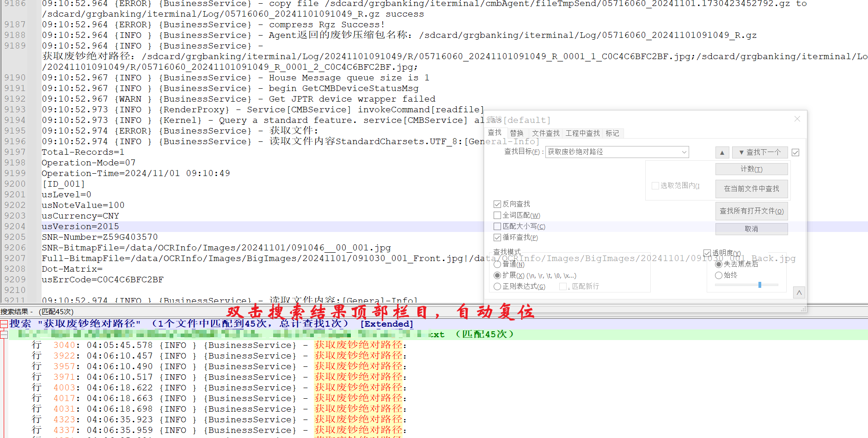Viewport: 868px width, 438px height.
Task: Click the SNR-Number=Z59G403570 line
Action: [x=100, y=237]
